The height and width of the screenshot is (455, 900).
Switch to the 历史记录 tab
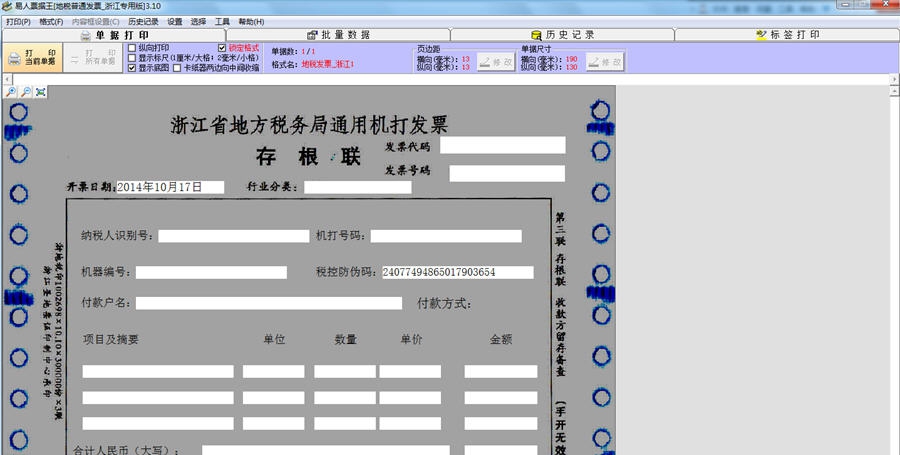point(562,35)
